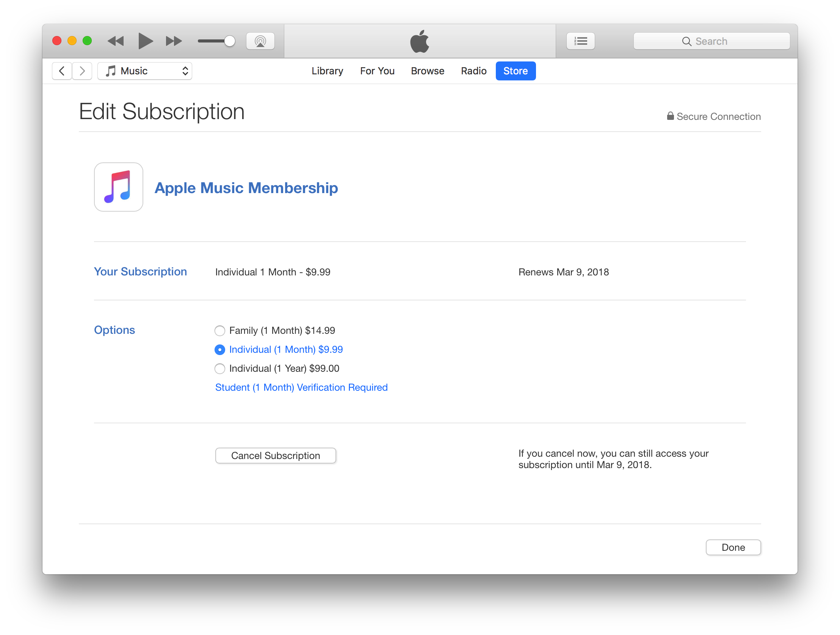Click the Cancel Subscription button
The width and height of the screenshot is (840, 635).
click(276, 456)
